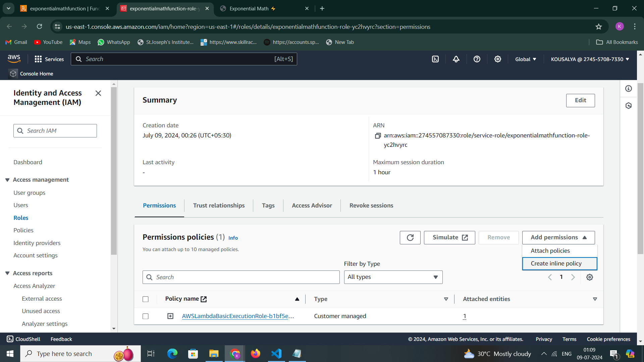This screenshot has height=362, width=644.
Task: Open the AWS CloudShell icon in top navbar
Action: pos(435,59)
